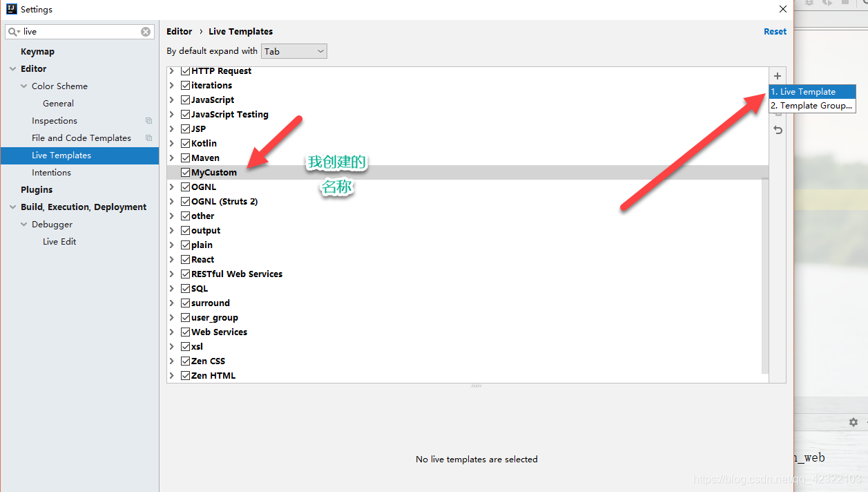Collapse the Debugger tree node
Viewport: 868px width, 492px height.
coord(24,225)
